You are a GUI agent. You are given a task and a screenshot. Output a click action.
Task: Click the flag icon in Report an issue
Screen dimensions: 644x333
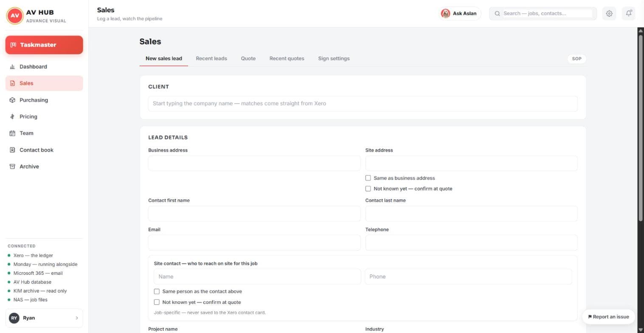590,317
